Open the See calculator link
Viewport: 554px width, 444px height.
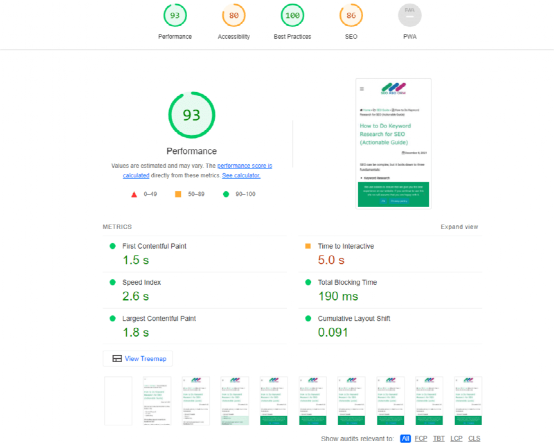pyautogui.click(x=241, y=176)
